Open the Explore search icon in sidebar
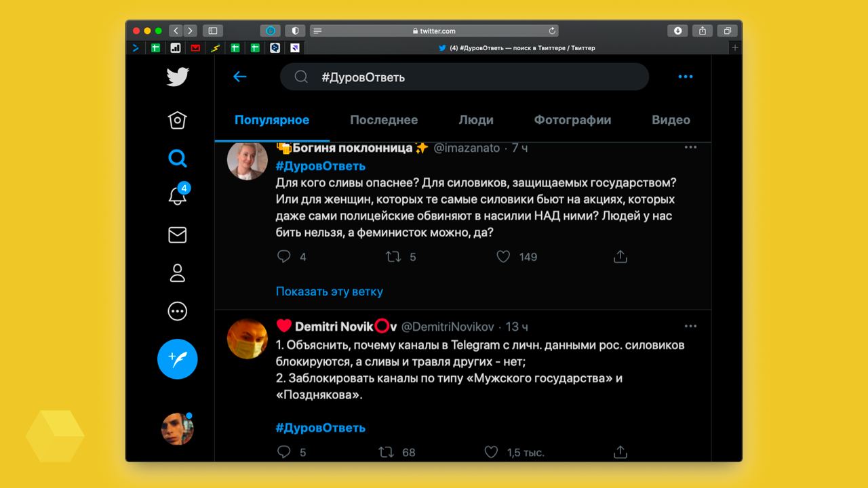The width and height of the screenshot is (868, 488). pyautogui.click(x=177, y=159)
